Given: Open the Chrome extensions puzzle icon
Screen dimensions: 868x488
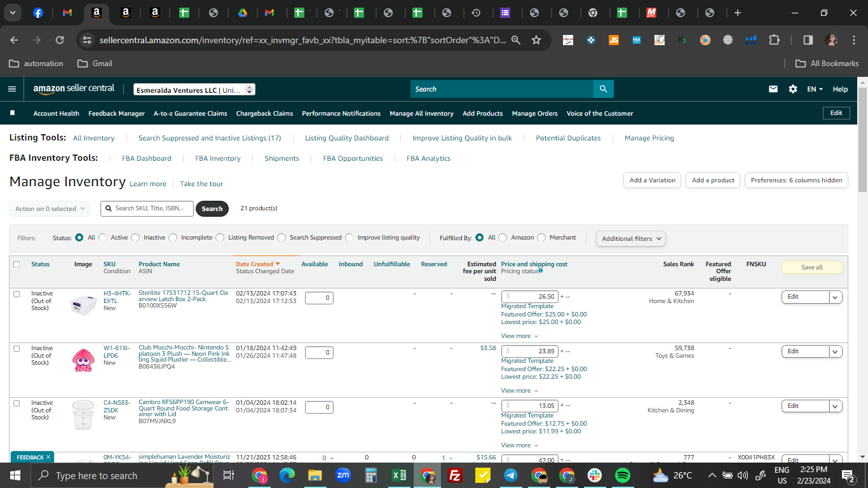Looking at the screenshot, I should [774, 40].
